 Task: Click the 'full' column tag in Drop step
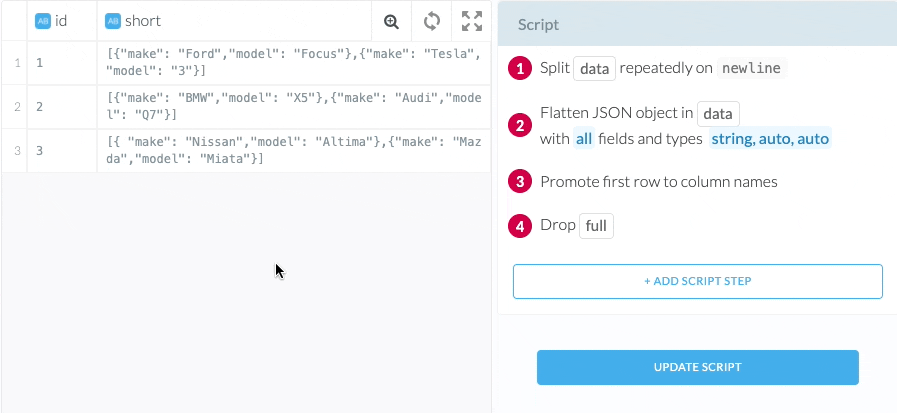(596, 225)
